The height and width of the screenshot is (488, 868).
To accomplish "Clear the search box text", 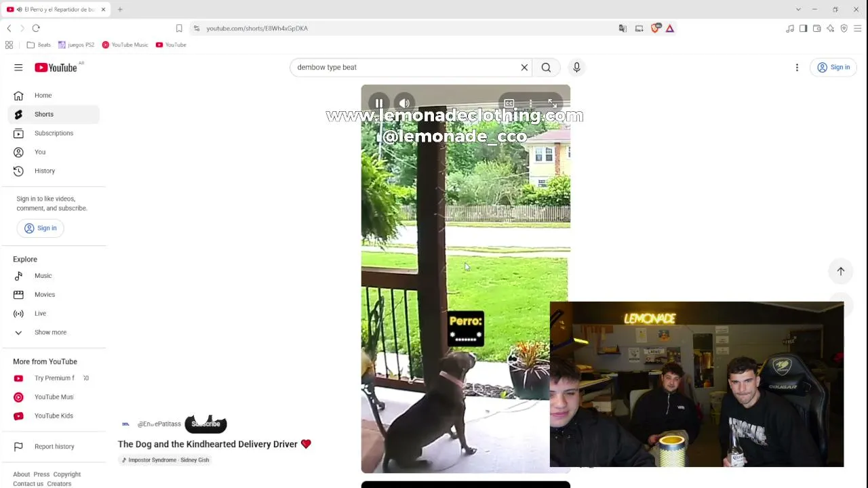I will click(x=524, y=67).
